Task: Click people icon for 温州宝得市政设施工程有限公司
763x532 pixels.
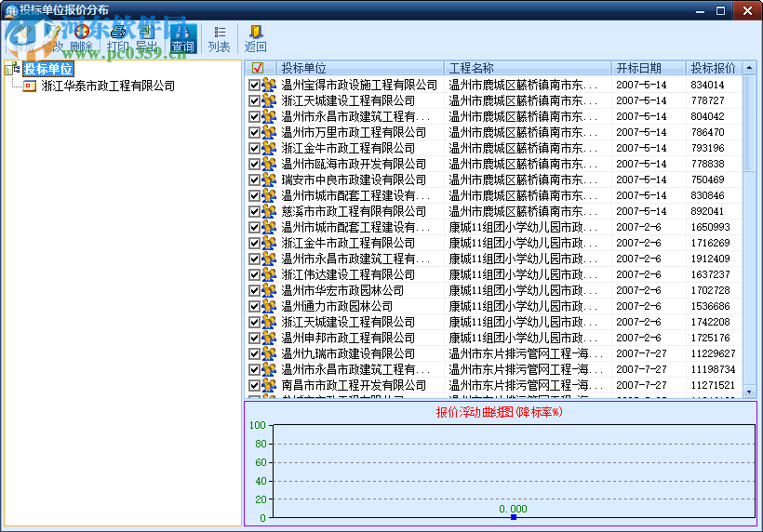Action: click(x=269, y=85)
